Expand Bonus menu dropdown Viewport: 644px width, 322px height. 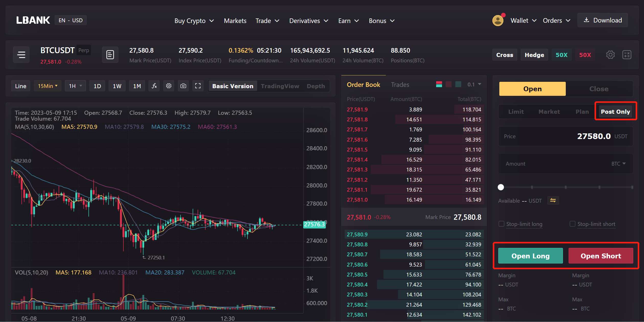(x=382, y=21)
